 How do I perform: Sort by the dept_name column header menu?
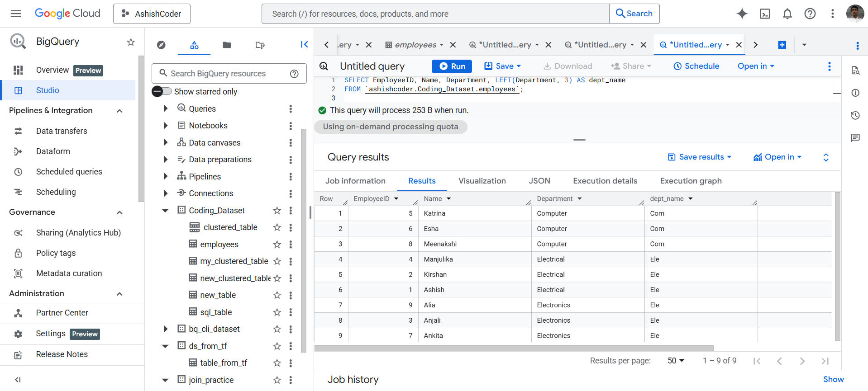(x=691, y=199)
